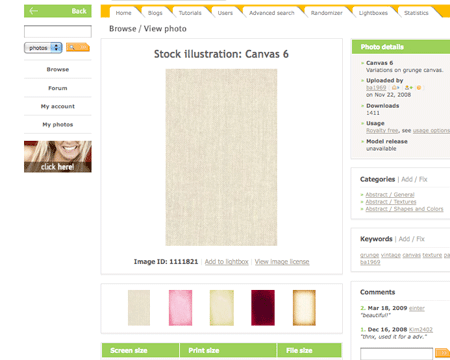The width and height of the screenshot is (450, 360).
Task: Send message to uploader via envelope icon
Action: [395, 88]
